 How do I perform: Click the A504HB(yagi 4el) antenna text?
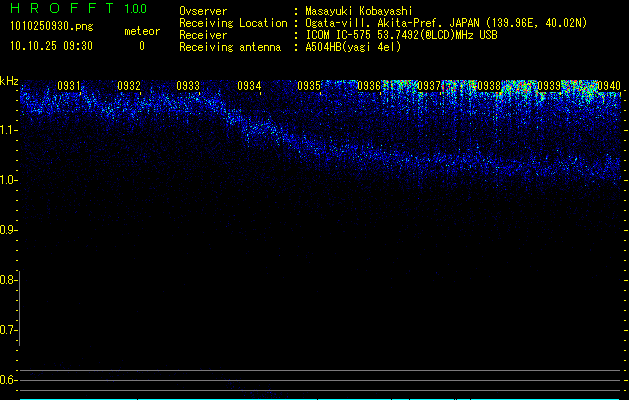click(x=353, y=47)
